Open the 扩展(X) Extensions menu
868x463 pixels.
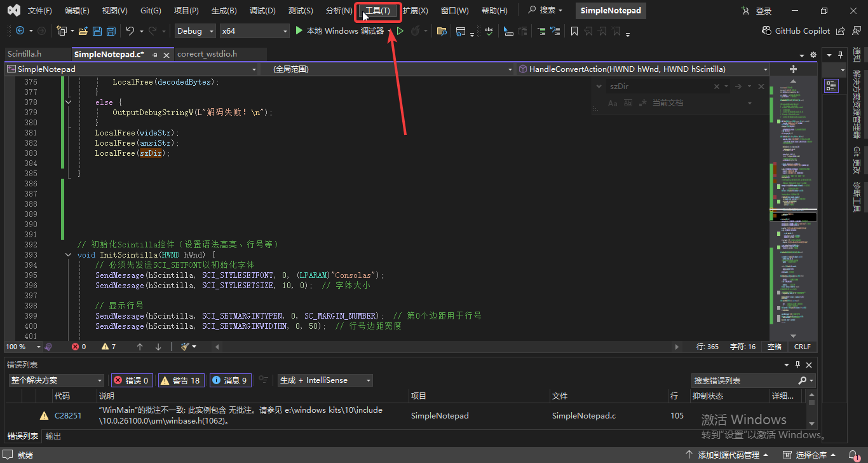(415, 11)
